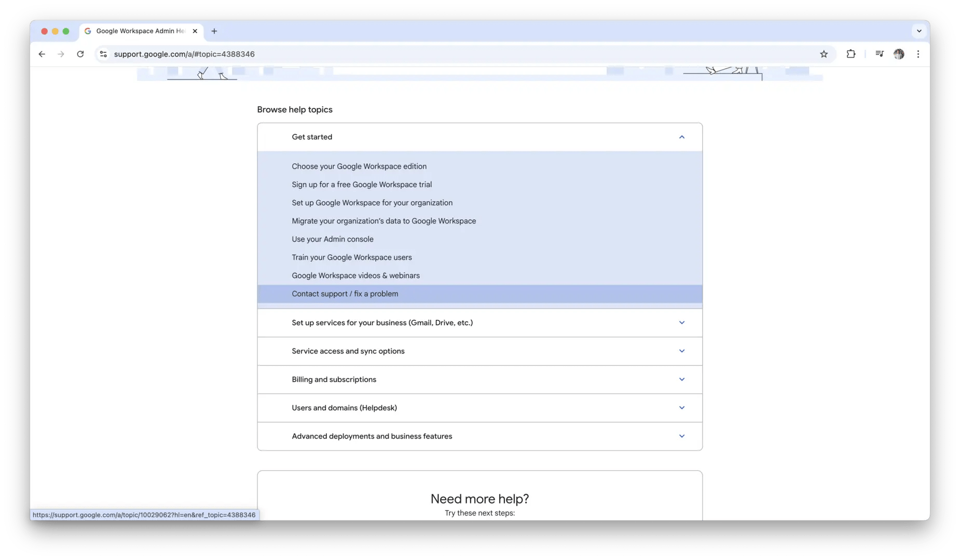Viewport: 960px width, 560px height.
Task: Click the profile avatar icon
Action: (x=899, y=54)
